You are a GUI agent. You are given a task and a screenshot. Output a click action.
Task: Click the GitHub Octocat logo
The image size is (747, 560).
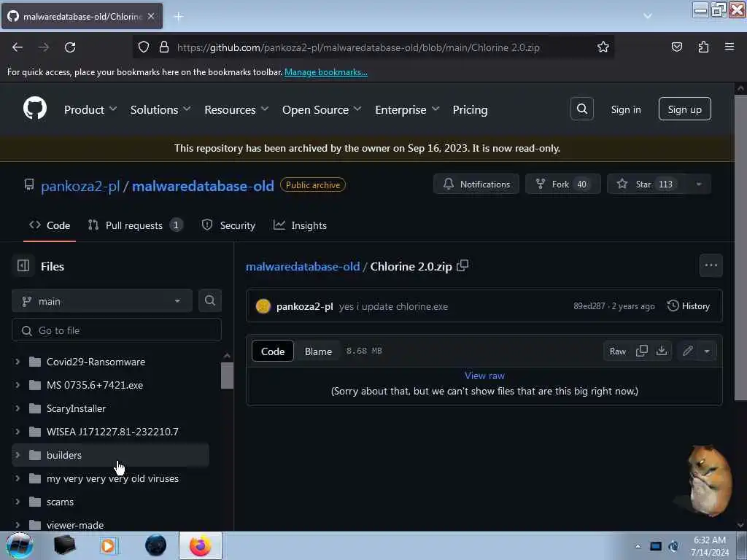pos(35,108)
